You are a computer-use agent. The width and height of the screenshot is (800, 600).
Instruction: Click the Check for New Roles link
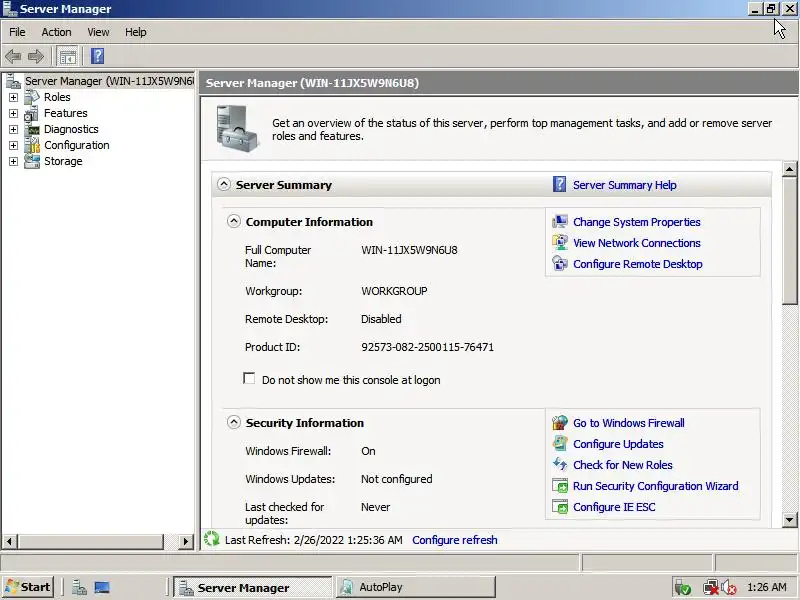(x=622, y=465)
